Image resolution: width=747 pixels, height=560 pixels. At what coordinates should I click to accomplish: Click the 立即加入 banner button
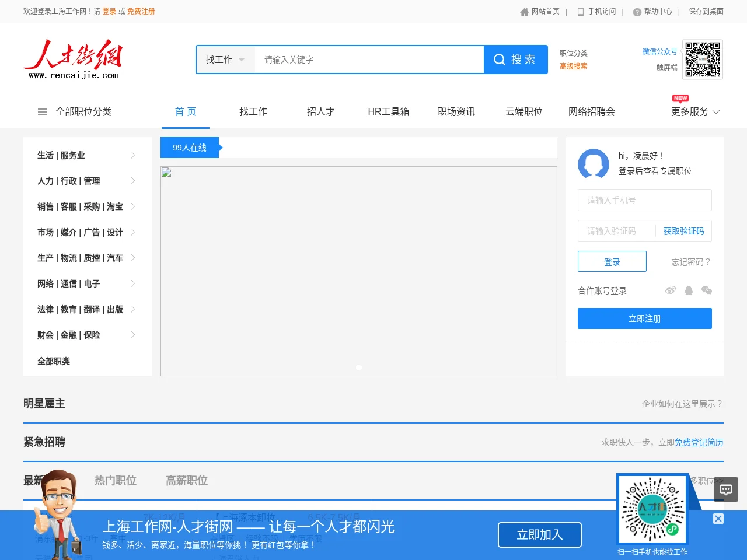click(x=540, y=535)
